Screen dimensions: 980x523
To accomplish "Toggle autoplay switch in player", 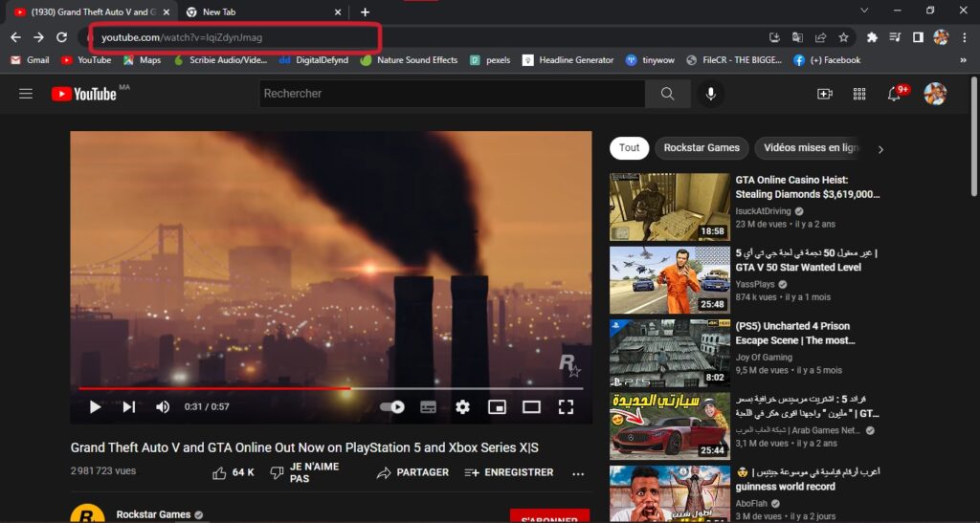I will pos(392,407).
